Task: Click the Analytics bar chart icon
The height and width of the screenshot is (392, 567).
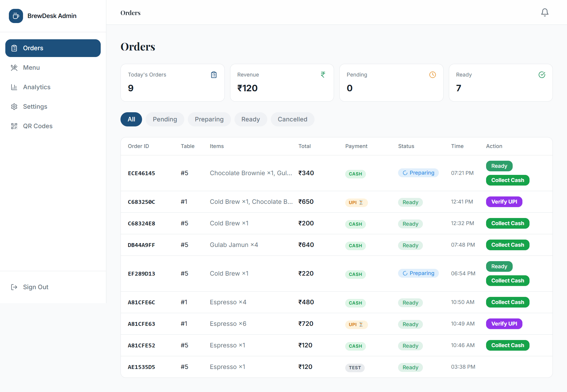Action: click(x=14, y=87)
